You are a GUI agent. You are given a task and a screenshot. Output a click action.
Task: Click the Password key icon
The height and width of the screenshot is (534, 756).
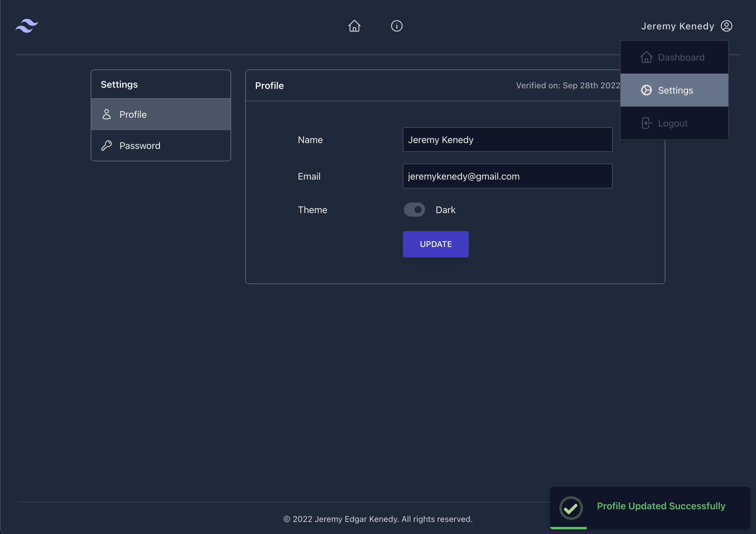[x=106, y=145]
